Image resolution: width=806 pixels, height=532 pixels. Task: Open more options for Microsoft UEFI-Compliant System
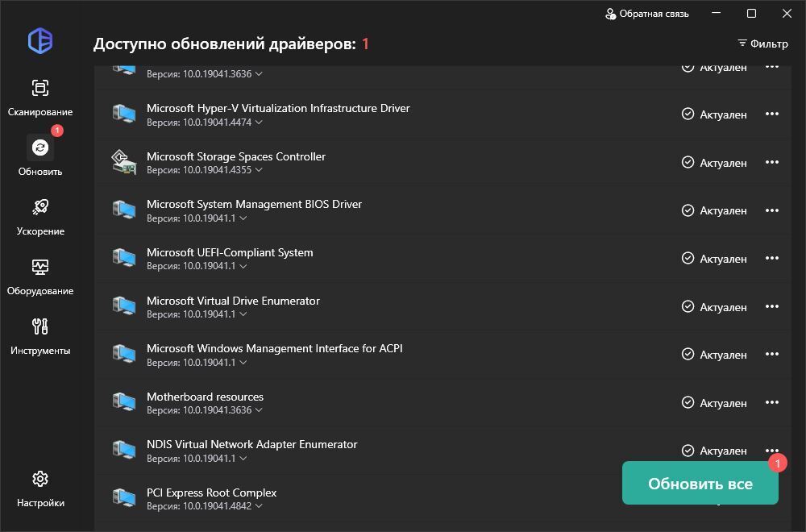771,259
